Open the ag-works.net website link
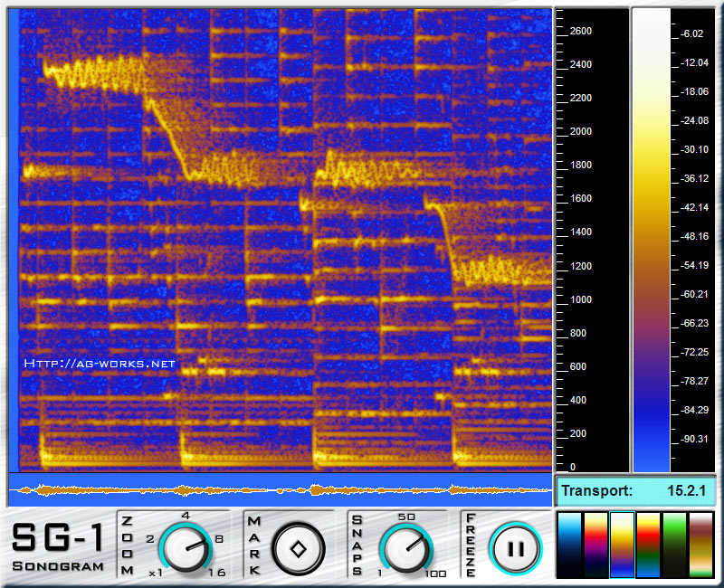Image resolution: width=724 pixels, height=588 pixels. point(100,364)
